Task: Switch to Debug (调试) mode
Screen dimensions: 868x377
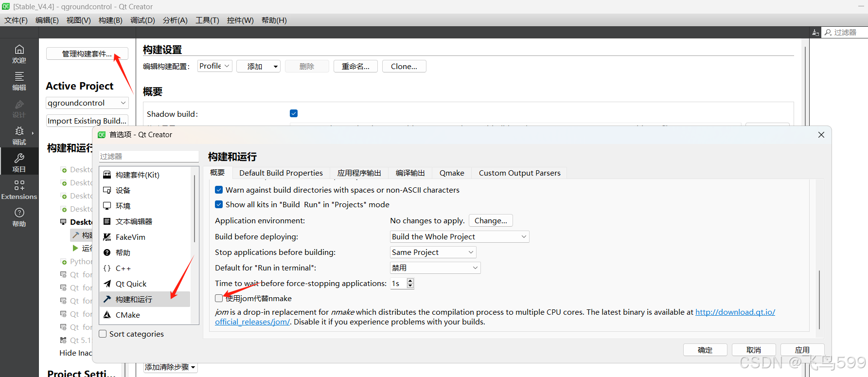Action: tap(19, 135)
